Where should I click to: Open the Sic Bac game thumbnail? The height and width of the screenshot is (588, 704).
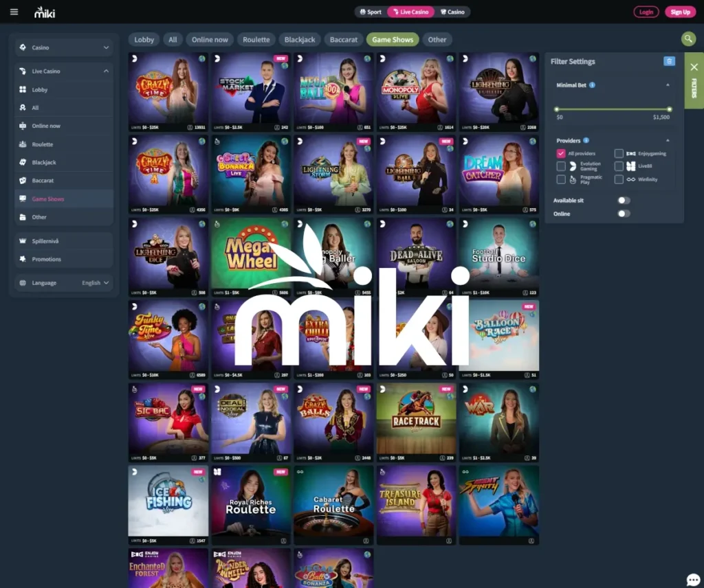(168, 422)
